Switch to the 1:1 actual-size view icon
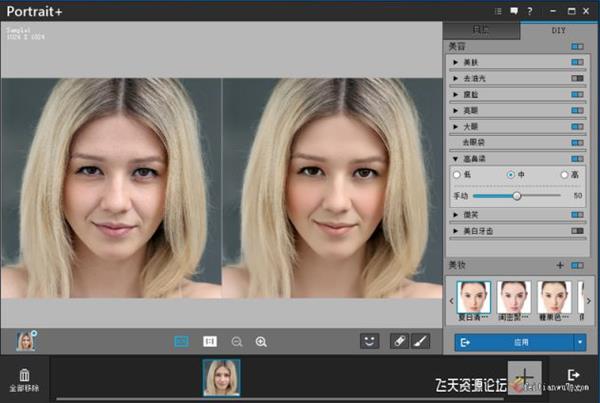The image size is (600, 403). [210, 341]
